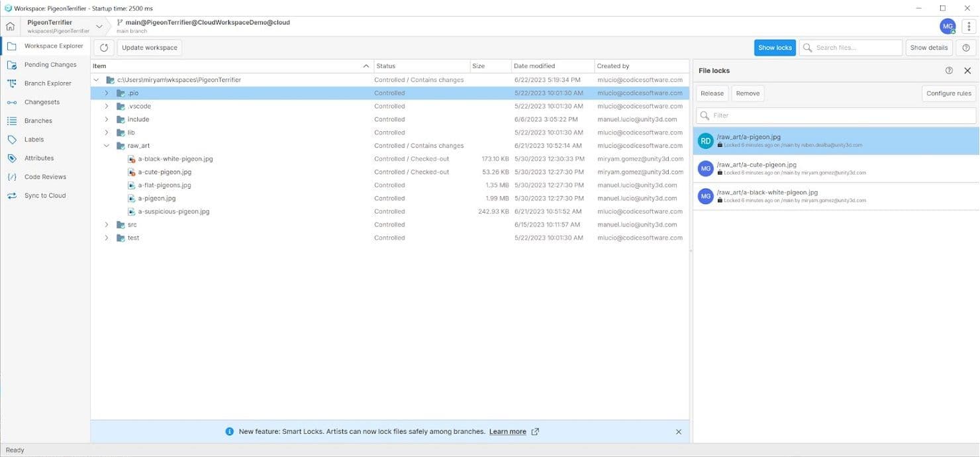Click the refresh workspace icon
Screen dimensions: 980x457
(x=104, y=48)
